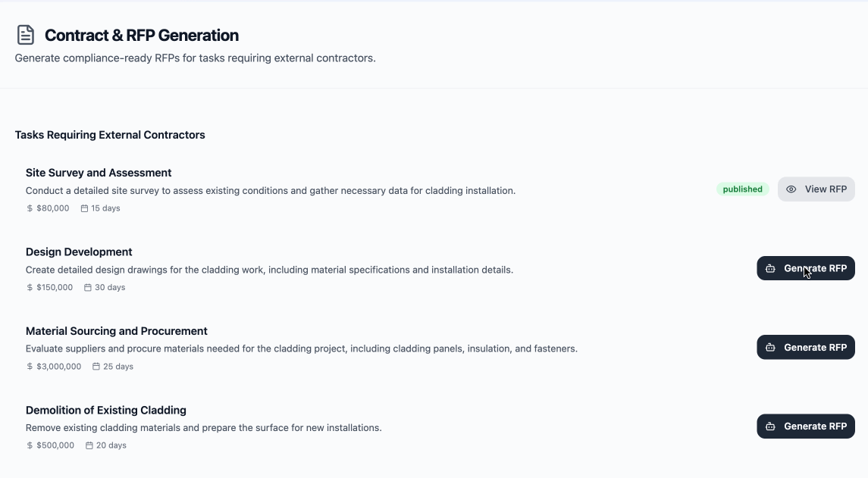Click the calendar icon beside 15 days

83,208
